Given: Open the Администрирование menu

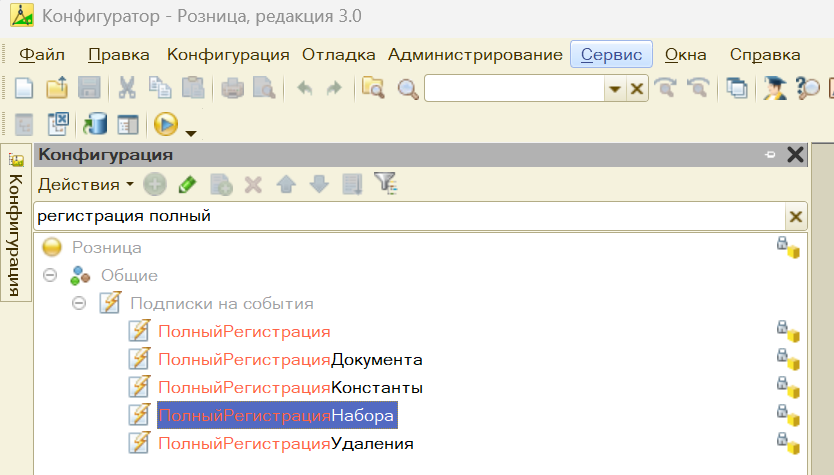Looking at the screenshot, I should click(x=476, y=54).
